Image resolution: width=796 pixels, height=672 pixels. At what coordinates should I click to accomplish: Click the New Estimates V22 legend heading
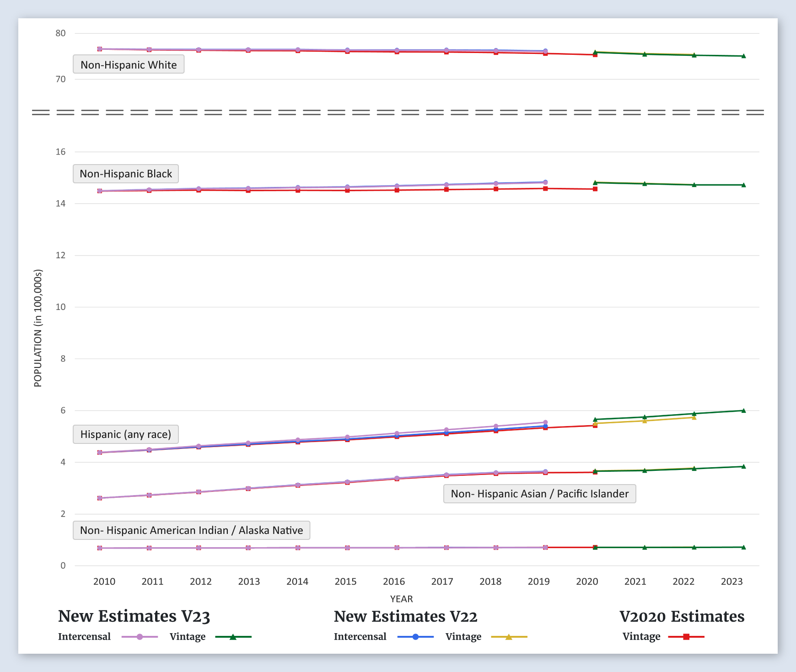405,616
